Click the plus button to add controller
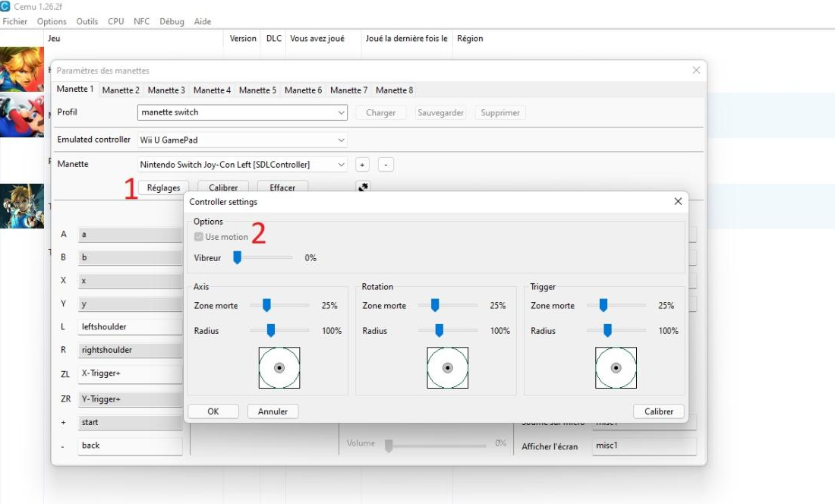 point(363,165)
